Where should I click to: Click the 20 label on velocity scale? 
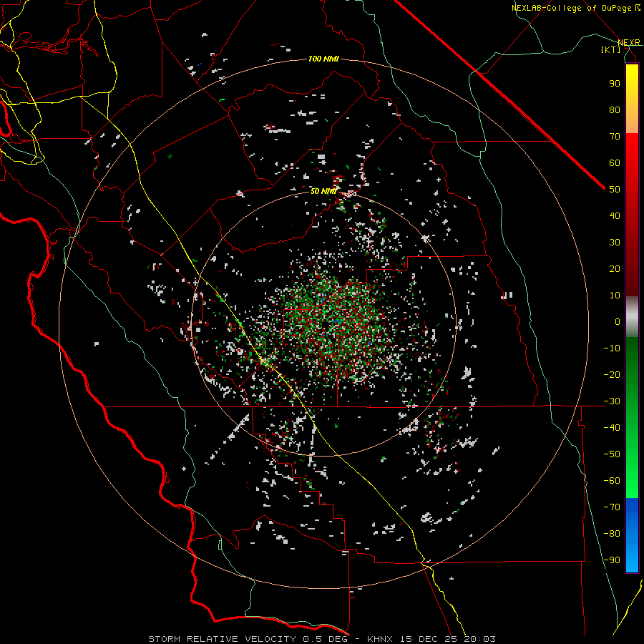click(615, 269)
